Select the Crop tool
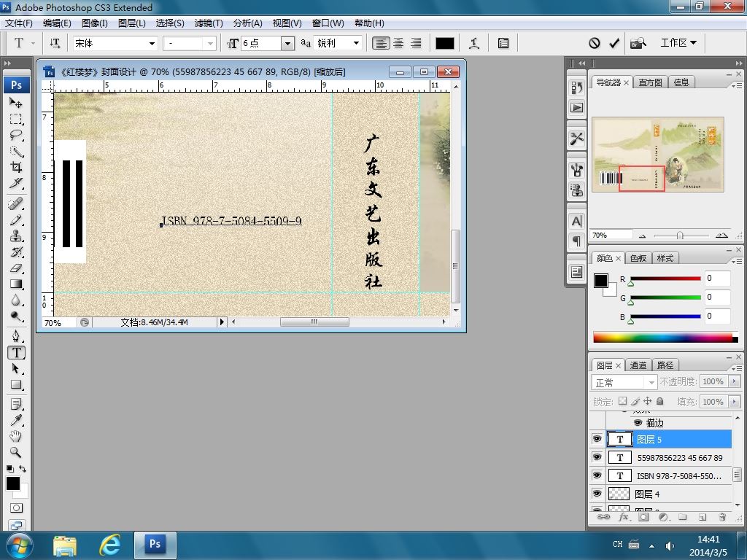This screenshot has height=560, width=747. point(16,167)
